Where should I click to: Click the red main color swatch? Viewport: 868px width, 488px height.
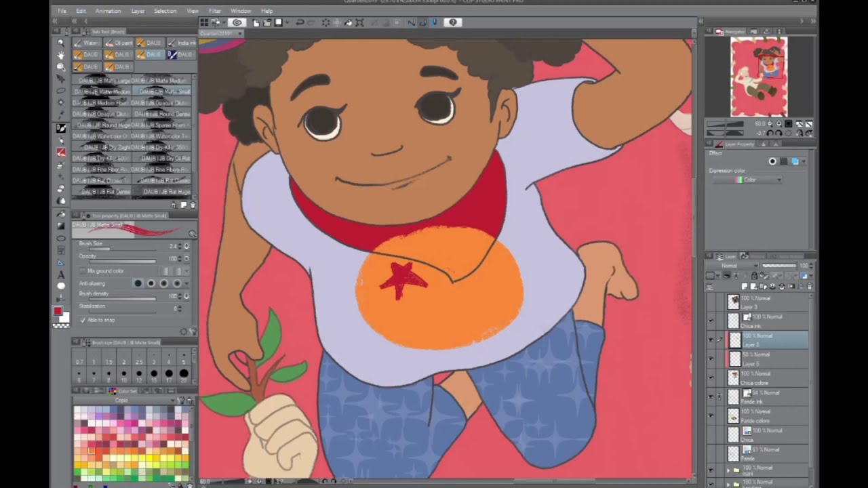58,311
